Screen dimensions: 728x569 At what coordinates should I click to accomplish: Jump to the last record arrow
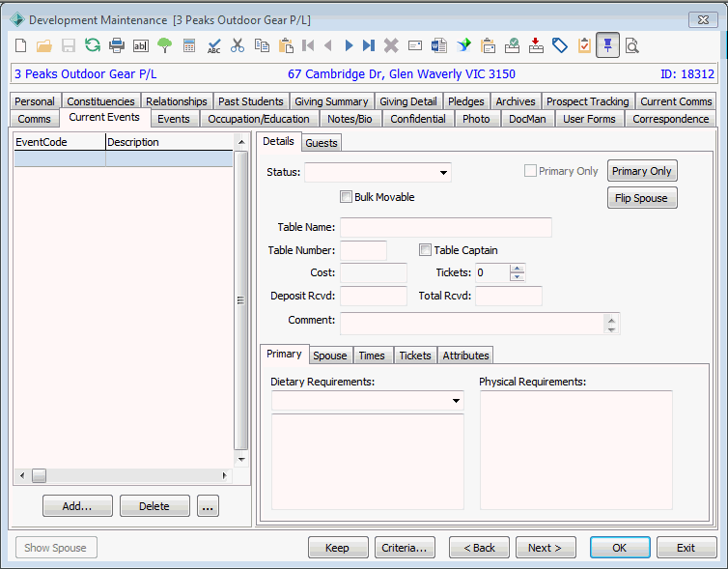[x=369, y=45]
